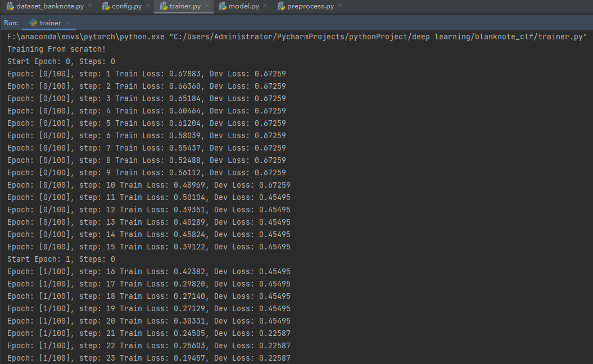Image resolution: width=593 pixels, height=364 pixels.
Task: Click Python file icon on trainer.py tab
Action: pyautogui.click(x=164, y=6)
